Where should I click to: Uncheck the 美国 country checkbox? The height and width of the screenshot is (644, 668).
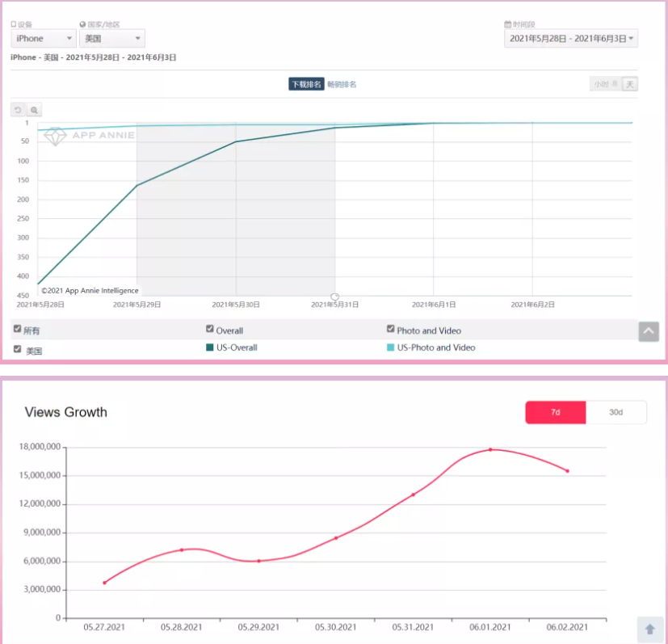(x=18, y=350)
